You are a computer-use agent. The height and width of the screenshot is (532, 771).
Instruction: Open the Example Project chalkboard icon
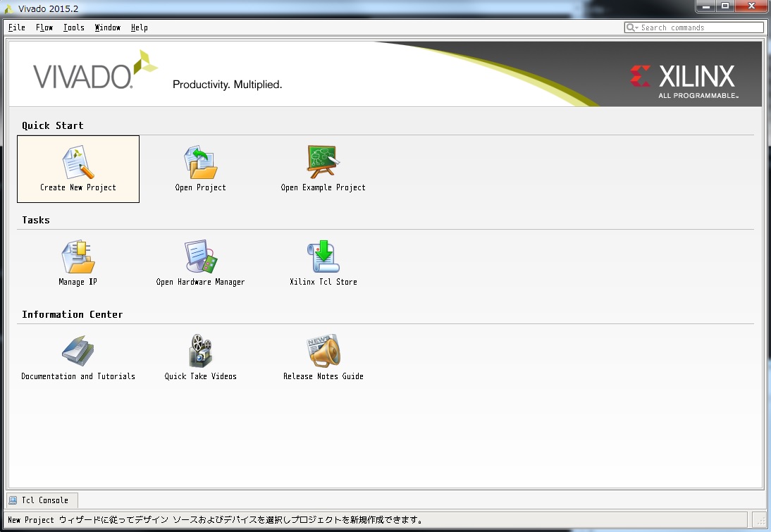tap(323, 162)
